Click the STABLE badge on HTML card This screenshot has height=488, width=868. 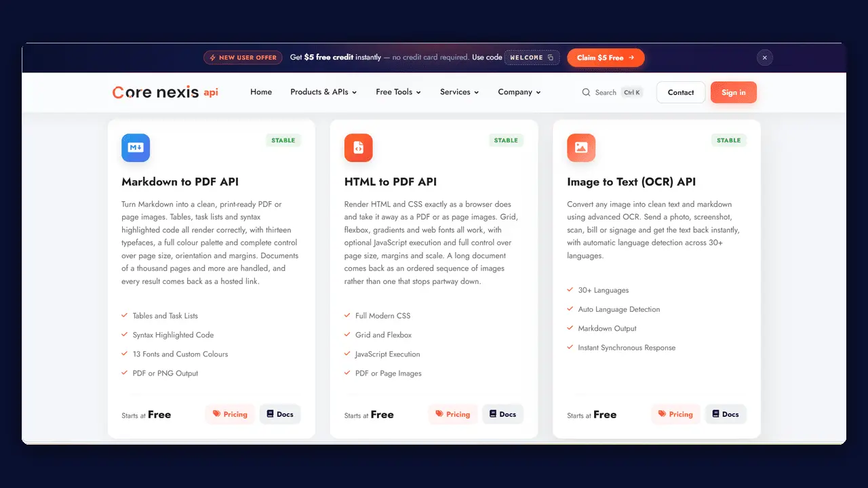(506, 140)
